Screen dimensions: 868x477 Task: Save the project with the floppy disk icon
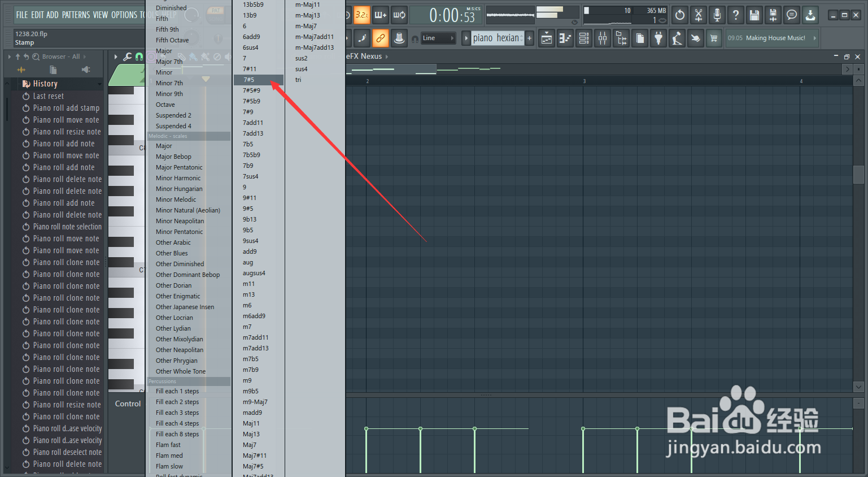pyautogui.click(x=754, y=15)
